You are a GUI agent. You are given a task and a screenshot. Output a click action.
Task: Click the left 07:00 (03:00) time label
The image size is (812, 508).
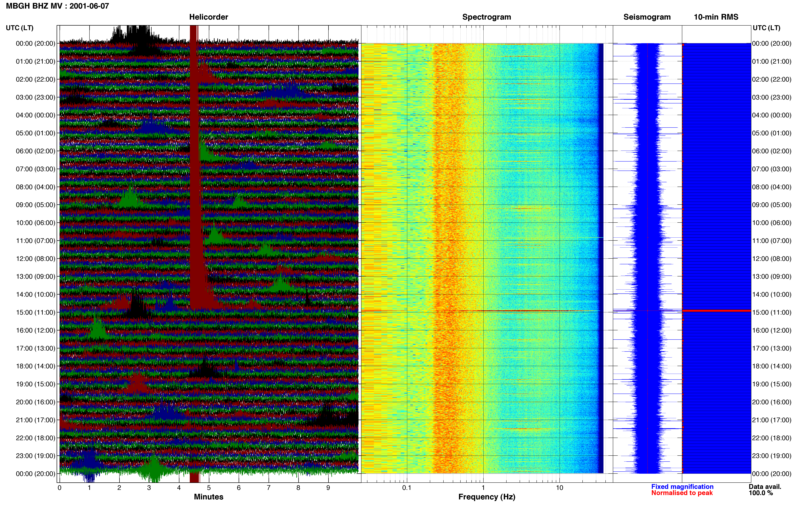(x=35, y=169)
